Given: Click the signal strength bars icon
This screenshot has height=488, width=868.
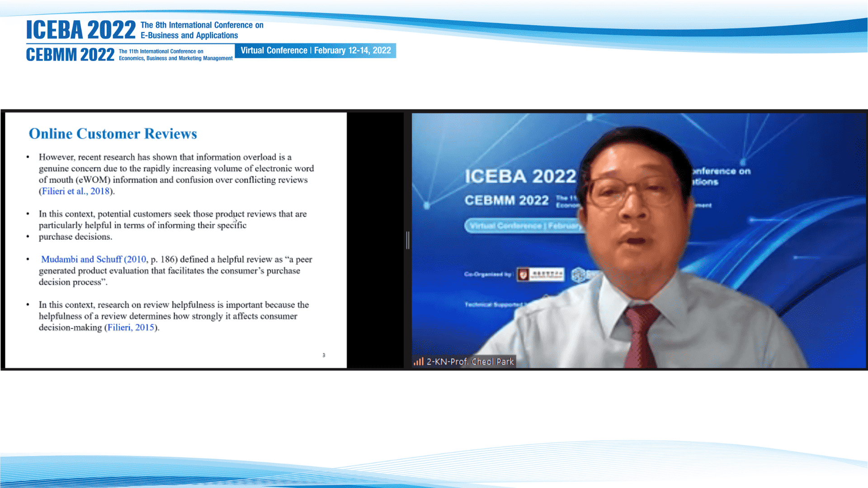Looking at the screenshot, I should [418, 361].
